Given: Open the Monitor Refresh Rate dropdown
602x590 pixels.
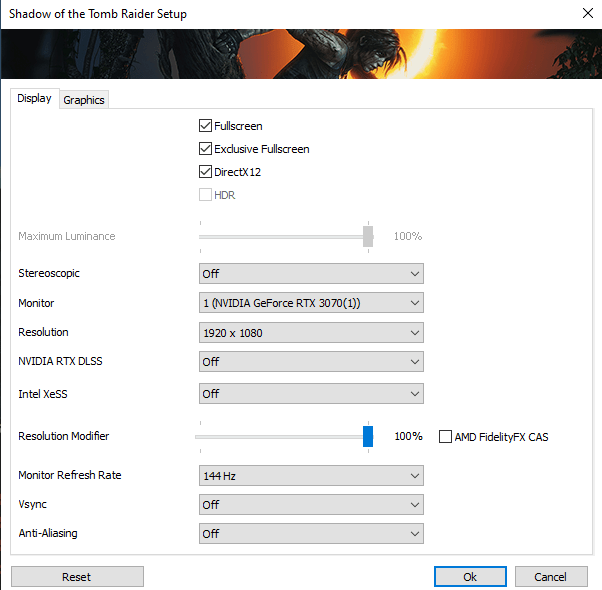Looking at the screenshot, I should (x=311, y=476).
